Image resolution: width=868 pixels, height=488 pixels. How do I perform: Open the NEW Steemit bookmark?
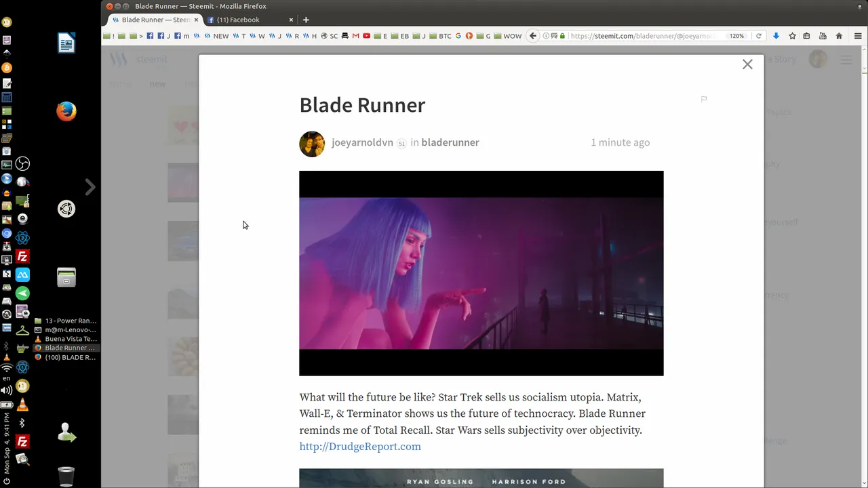pyautogui.click(x=217, y=36)
